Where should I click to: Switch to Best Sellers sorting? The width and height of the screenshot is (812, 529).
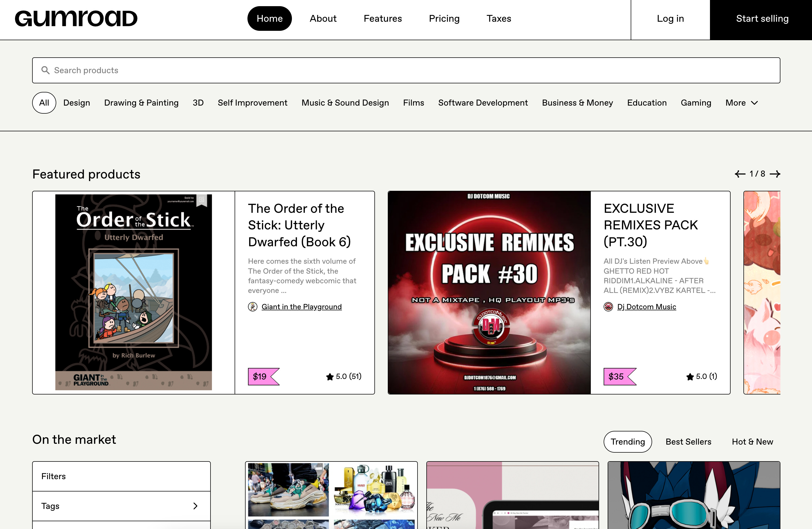pos(688,442)
